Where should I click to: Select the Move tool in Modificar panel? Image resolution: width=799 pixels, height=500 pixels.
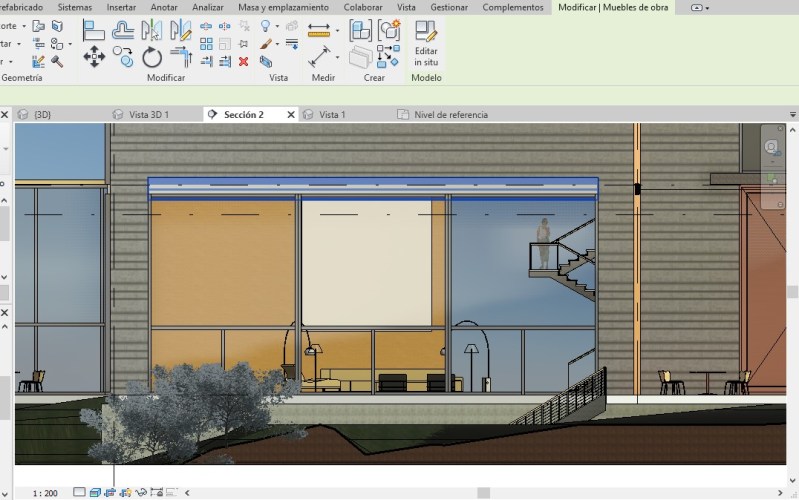click(94, 56)
